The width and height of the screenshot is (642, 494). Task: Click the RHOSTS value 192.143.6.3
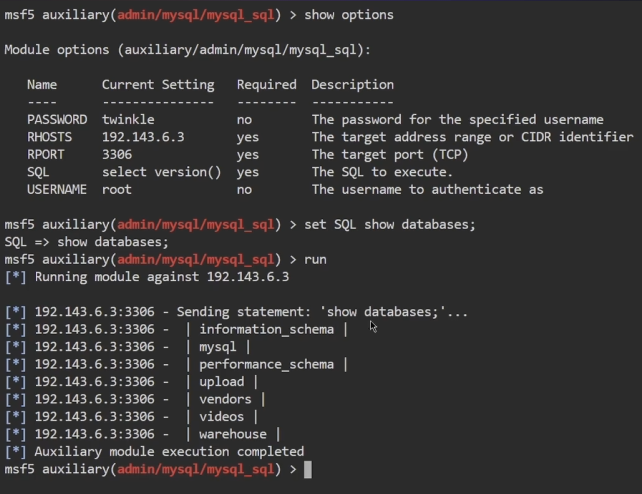tap(143, 137)
